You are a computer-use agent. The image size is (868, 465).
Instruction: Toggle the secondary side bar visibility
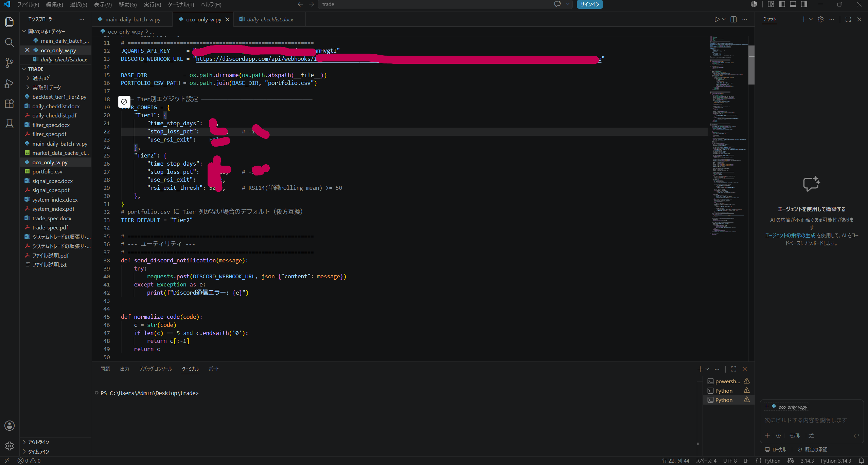tap(804, 4)
